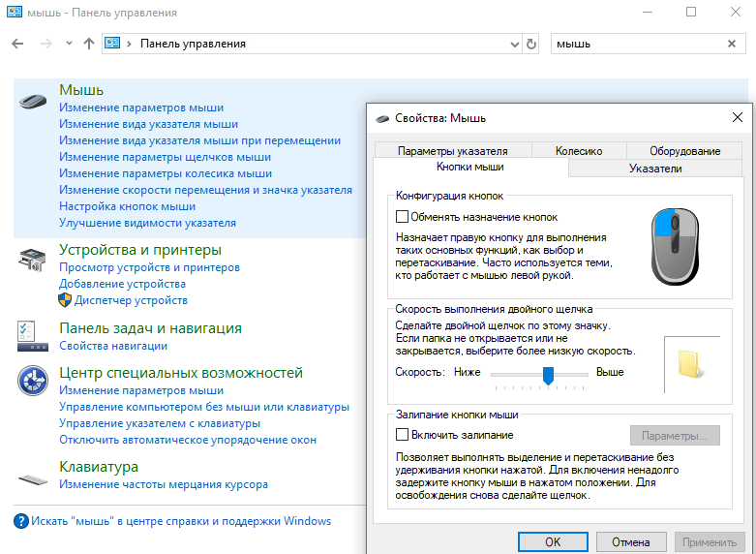Toggle Обменять назначение кнопок checkbox
Screen dimensions: 756x554
pos(402,217)
